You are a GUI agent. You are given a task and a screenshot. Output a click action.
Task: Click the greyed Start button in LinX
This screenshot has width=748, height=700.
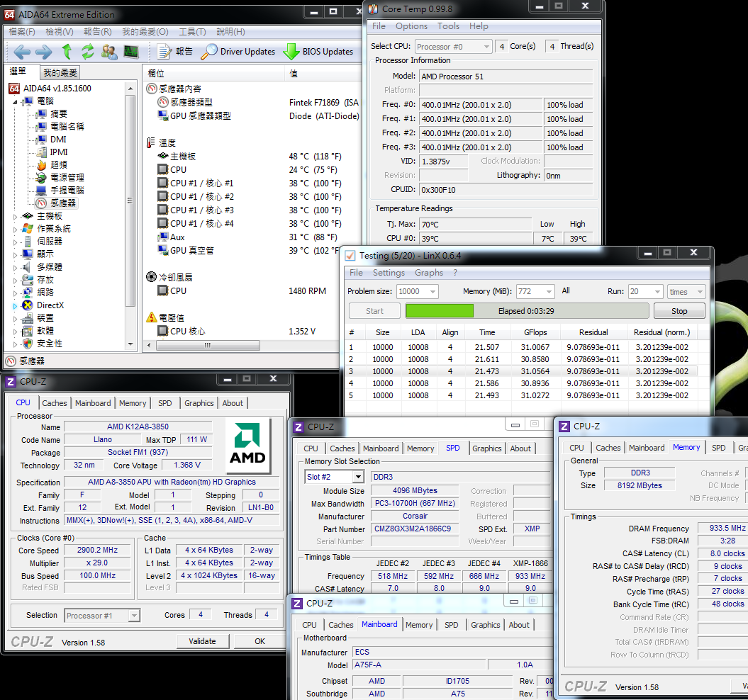point(374,311)
